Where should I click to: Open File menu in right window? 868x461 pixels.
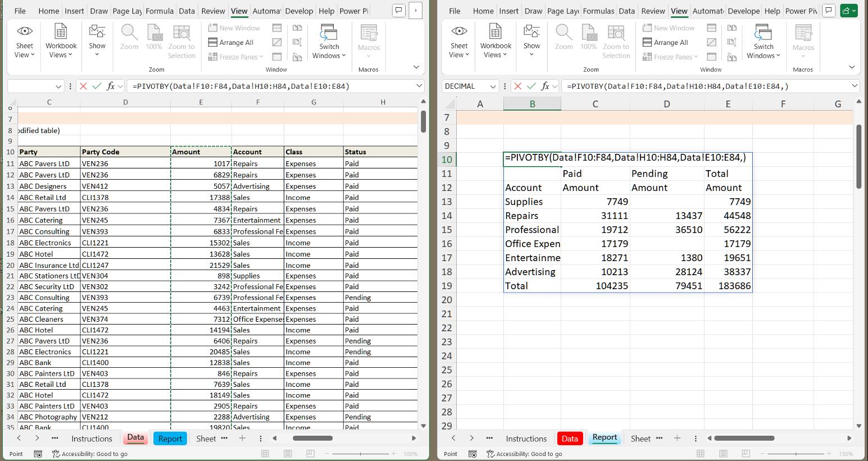pyautogui.click(x=455, y=11)
